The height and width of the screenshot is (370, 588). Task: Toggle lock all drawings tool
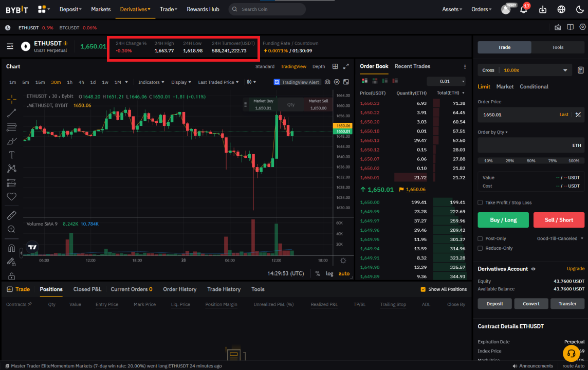pyautogui.click(x=12, y=276)
